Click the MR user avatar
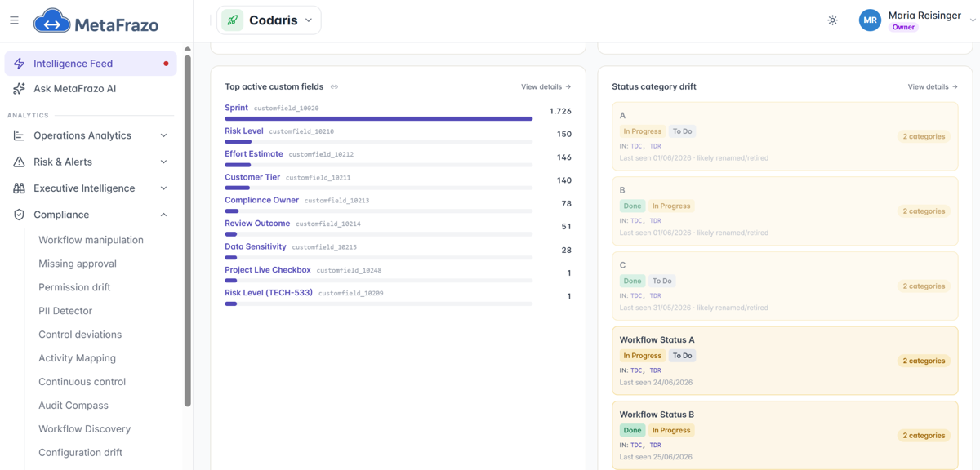Image resolution: width=980 pixels, height=470 pixels. click(870, 20)
